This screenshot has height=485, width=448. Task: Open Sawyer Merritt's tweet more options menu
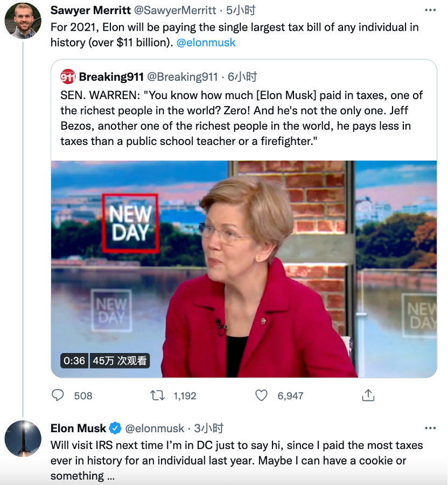(x=430, y=10)
